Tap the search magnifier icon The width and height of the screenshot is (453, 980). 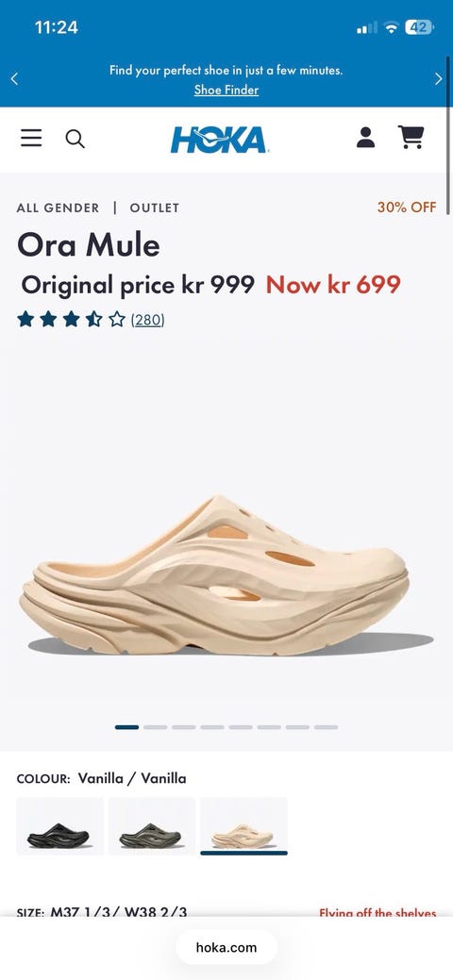click(x=75, y=139)
